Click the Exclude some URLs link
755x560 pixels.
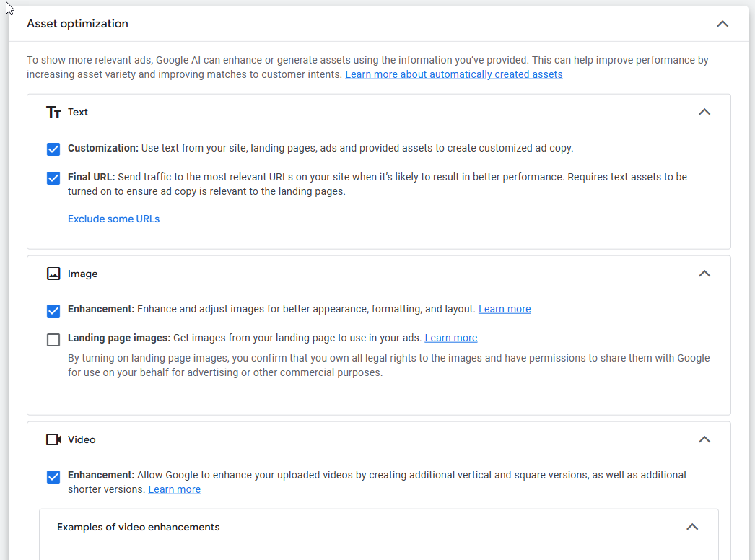[x=113, y=219]
